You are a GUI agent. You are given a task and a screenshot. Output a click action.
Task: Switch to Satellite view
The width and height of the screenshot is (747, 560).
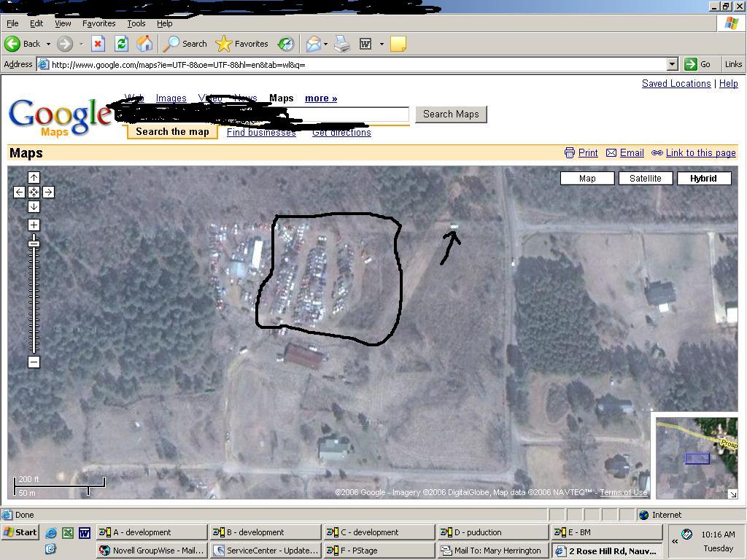point(646,179)
